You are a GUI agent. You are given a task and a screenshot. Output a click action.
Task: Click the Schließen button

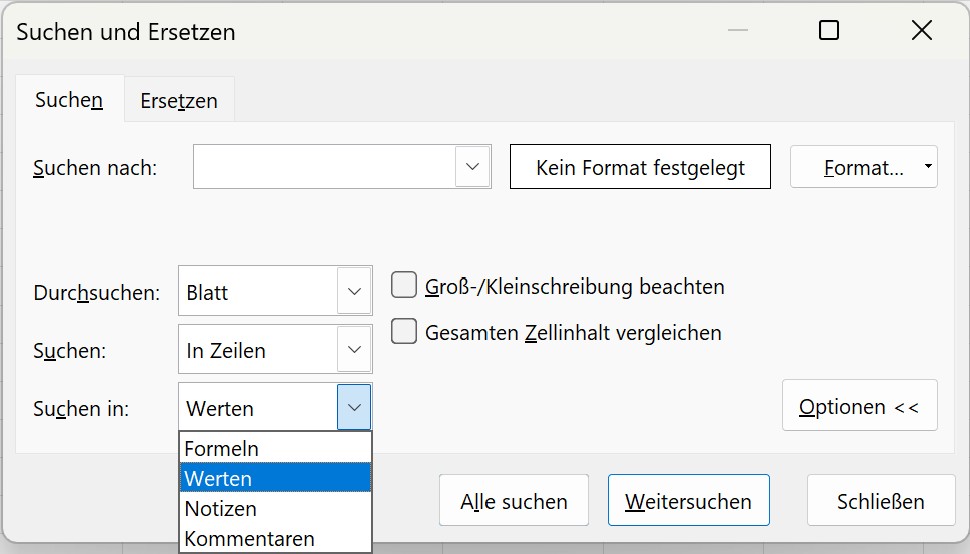(x=880, y=501)
